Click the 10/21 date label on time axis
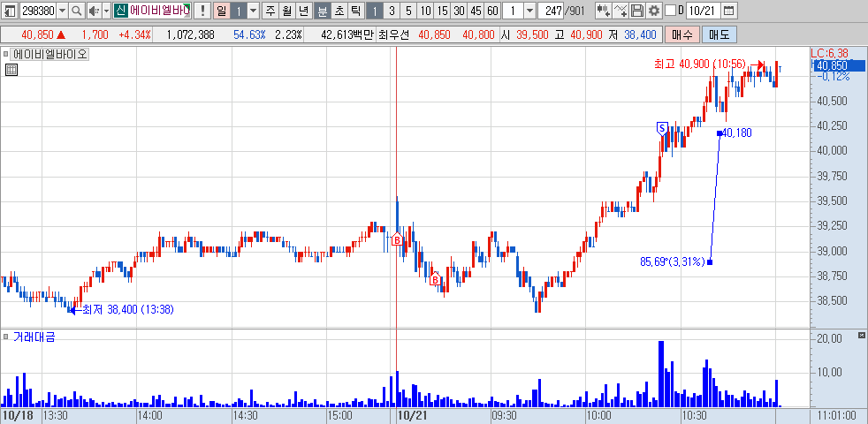Viewport: 868px width, 424px height. [x=411, y=415]
